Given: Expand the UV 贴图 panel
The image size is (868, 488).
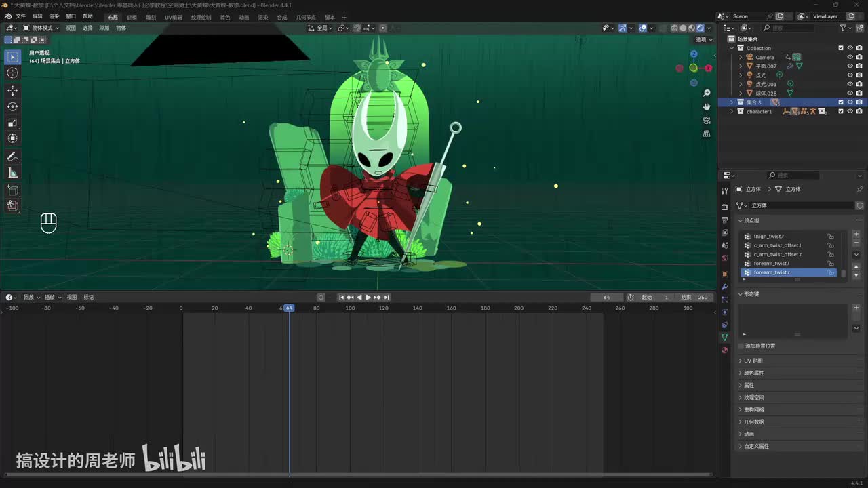Looking at the screenshot, I should pos(753,361).
